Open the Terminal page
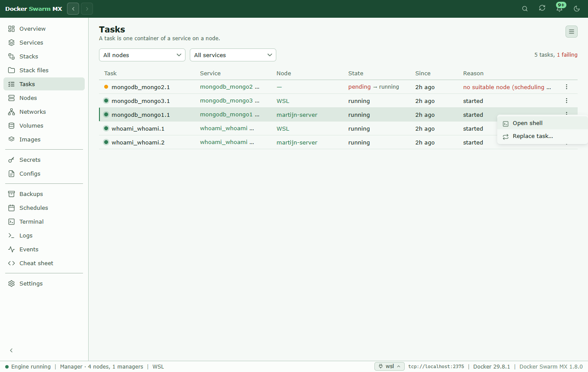The height and width of the screenshot is (372, 588). 44,221
